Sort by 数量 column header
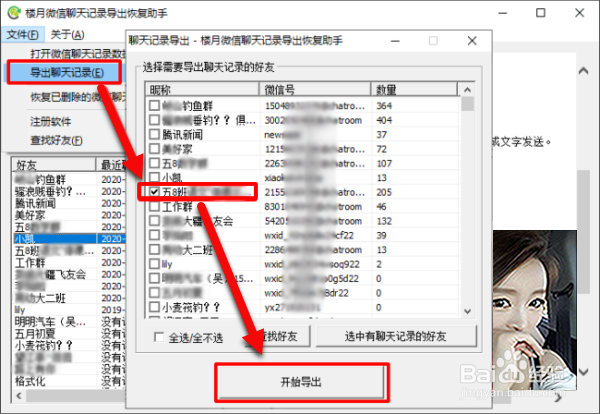600x414 pixels. pos(414,90)
